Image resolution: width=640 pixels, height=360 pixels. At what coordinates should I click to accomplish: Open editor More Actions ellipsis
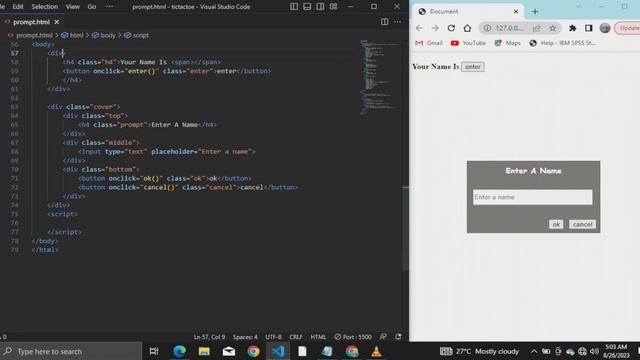(x=398, y=22)
